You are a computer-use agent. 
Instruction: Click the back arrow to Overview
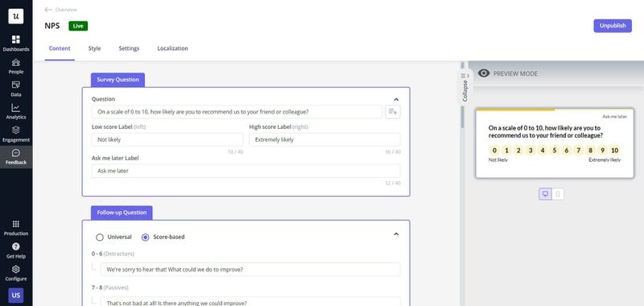tap(48, 10)
